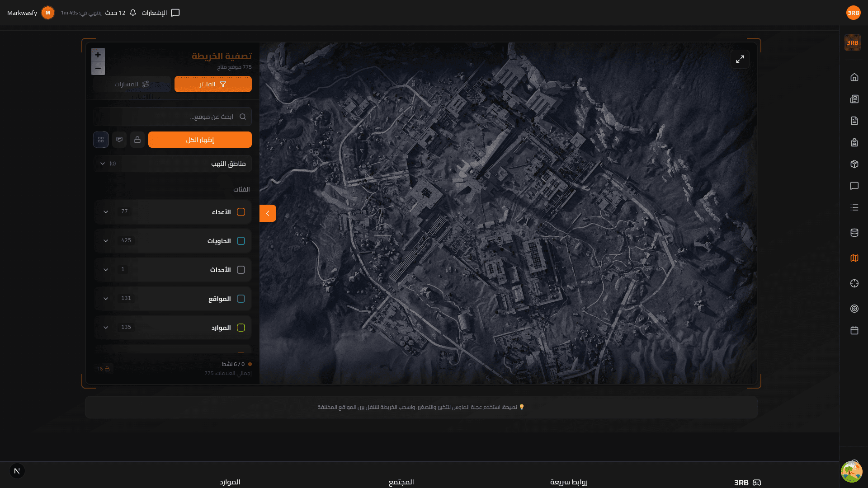Collapse the filter panel with orange arrow
This screenshot has width=868, height=488.
click(268, 213)
